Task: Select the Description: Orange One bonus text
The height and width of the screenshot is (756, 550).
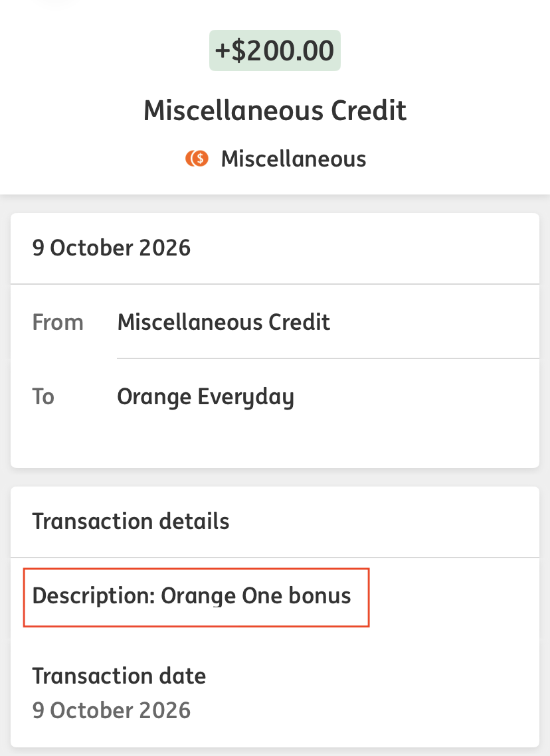Action: (x=191, y=596)
